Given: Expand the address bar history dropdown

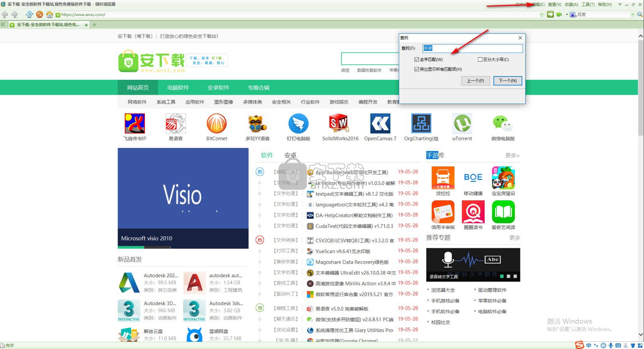Looking at the screenshot, I should (x=542, y=15).
